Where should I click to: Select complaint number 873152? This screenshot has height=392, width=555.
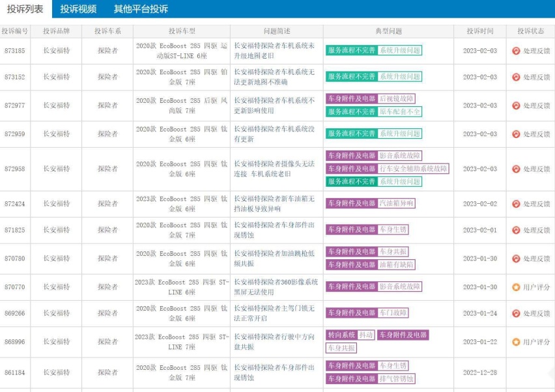(15, 77)
